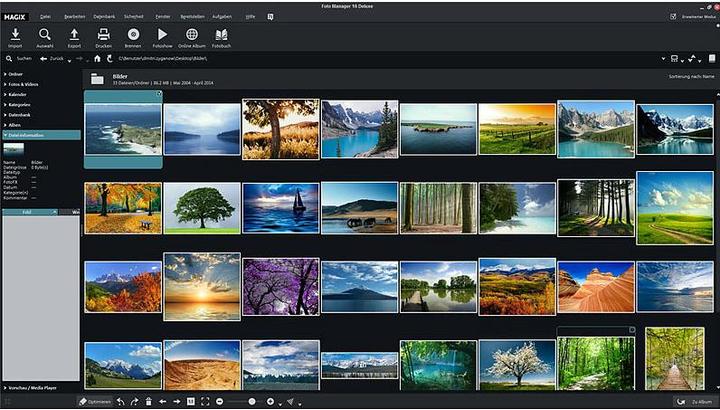Select the lone green tree thumbnail
Screen dimensions: 720x410
(x=202, y=208)
